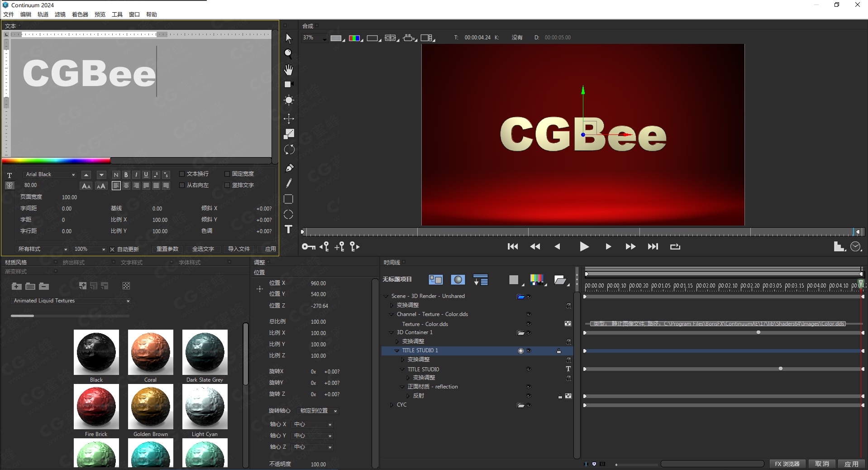
Task: Click the checkerboard icon in styles panel
Action: click(x=126, y=286)
